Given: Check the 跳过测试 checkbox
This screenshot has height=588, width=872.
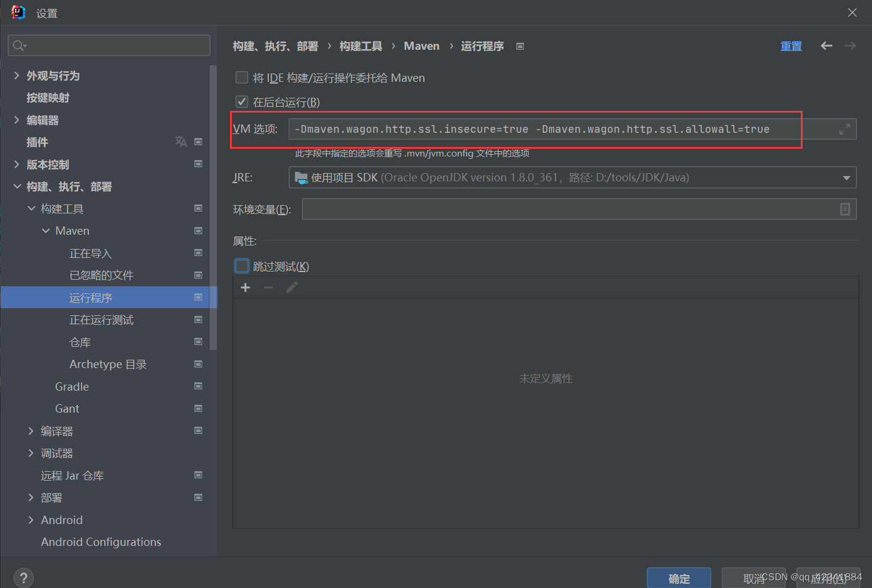Looking at the screenshot, I should pyautogui.click(x=242, y=266).
